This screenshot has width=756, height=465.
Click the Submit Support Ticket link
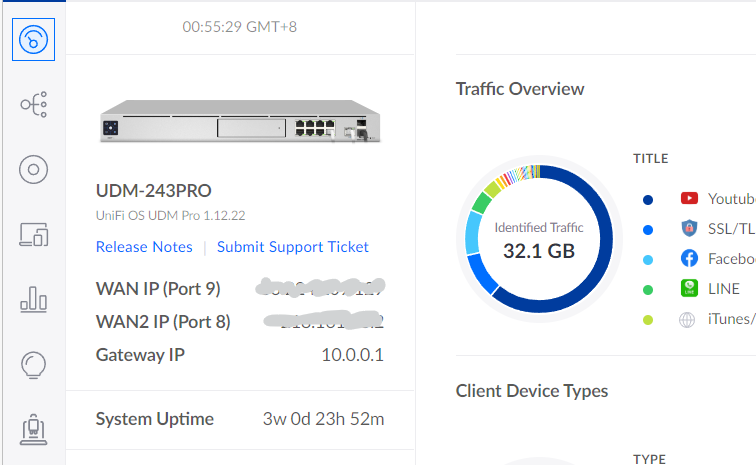tap(293, 247)
